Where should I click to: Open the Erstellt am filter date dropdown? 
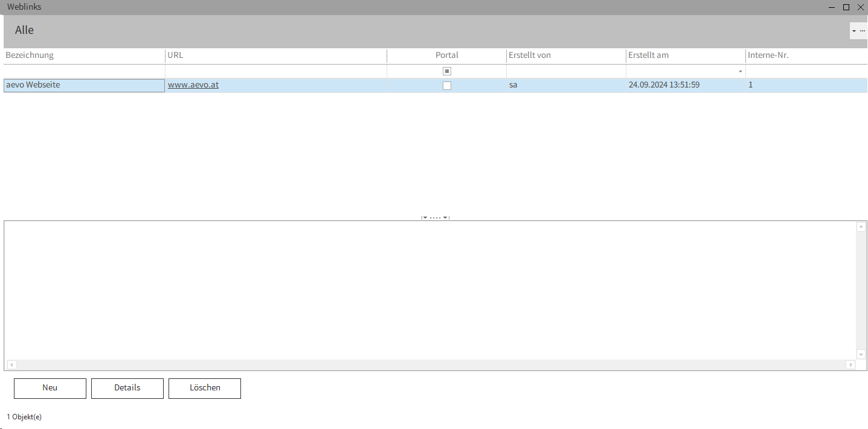click(x=741, y=71)
